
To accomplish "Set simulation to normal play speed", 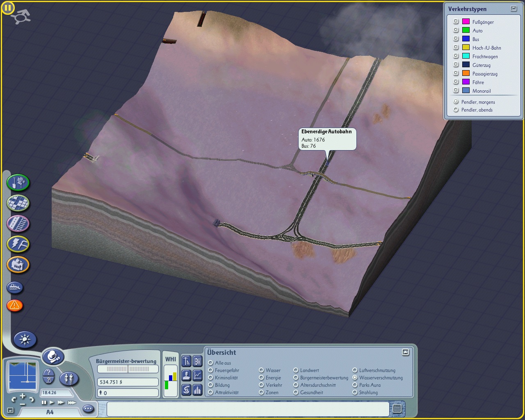I will click(52, 402).
